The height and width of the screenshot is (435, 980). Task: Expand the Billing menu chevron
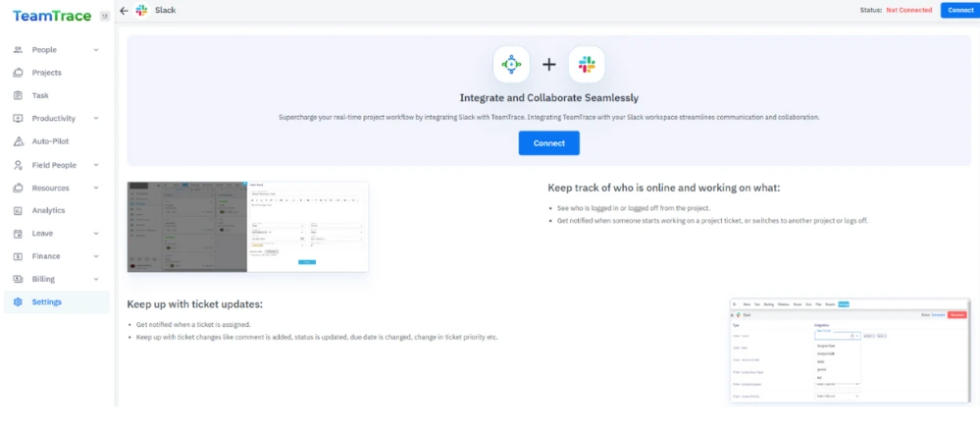[x=96, y=279]
